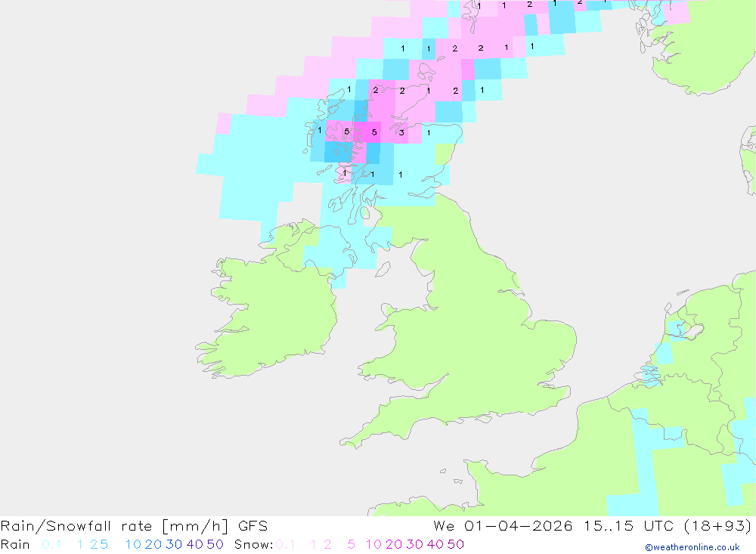756x554 pixels.
Task: Click the 'Rain' legend label
Action: click(15, 544)
